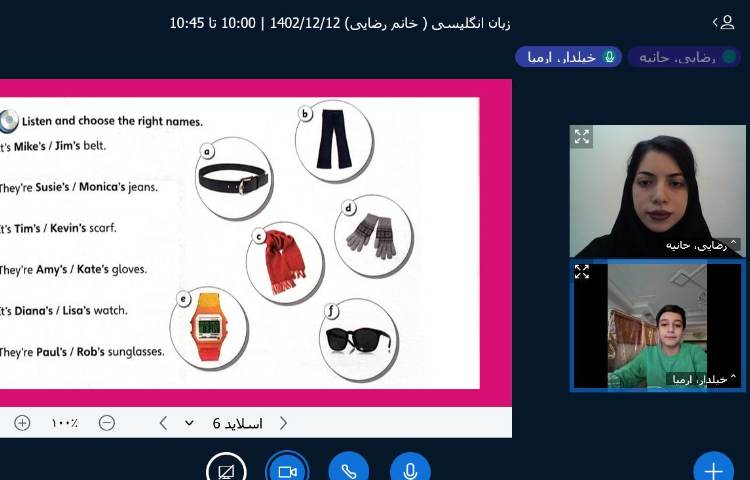The width and height of the screenshot is (750, 480).
Task: Click the talking indicator pill with microphone icon
Action: tap(568, 57)
